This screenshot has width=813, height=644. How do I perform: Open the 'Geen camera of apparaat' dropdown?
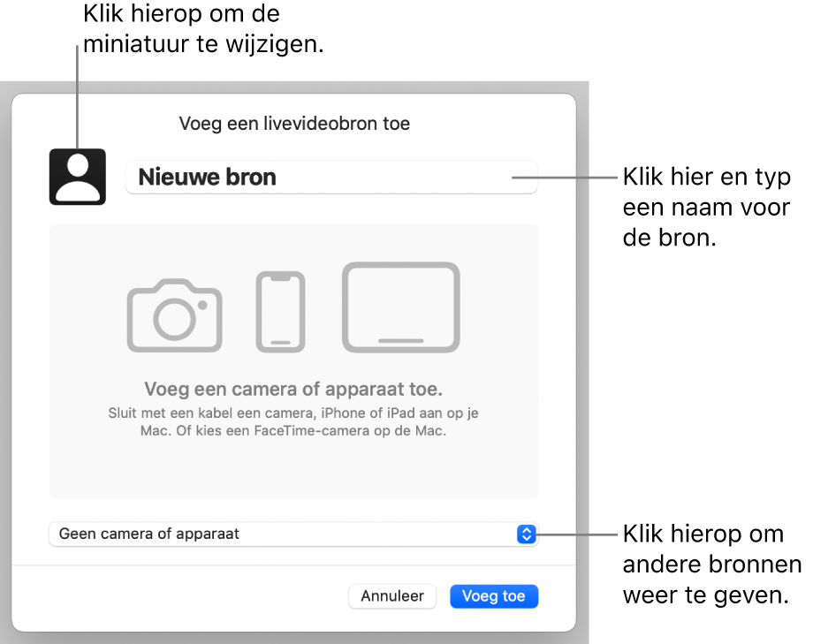click(x=293, y=534)
